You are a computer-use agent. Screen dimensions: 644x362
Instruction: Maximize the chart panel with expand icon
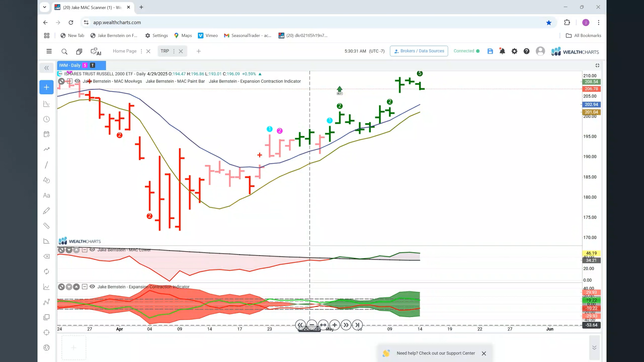point(597,65)
